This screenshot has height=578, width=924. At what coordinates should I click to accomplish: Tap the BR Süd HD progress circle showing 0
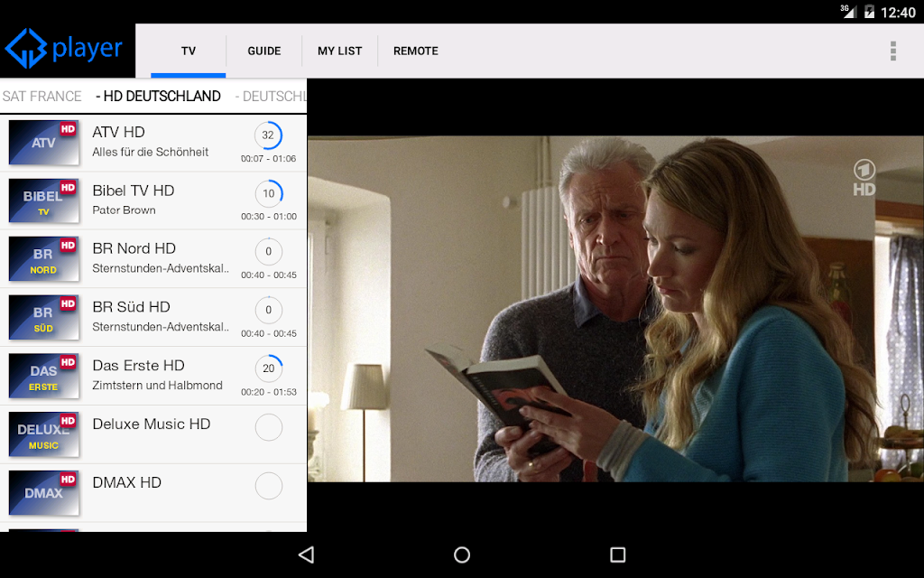[x=269, y=311]
